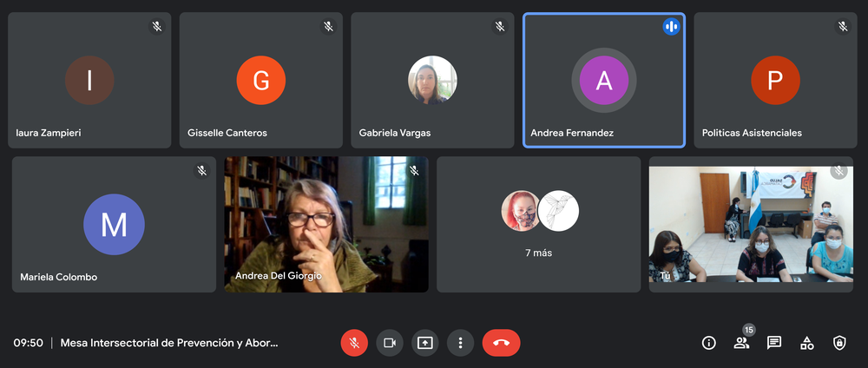The width and height of the screenshot is (868, 368).
Task: Open host controls shield lock icon
Action: tap(839, 343)
